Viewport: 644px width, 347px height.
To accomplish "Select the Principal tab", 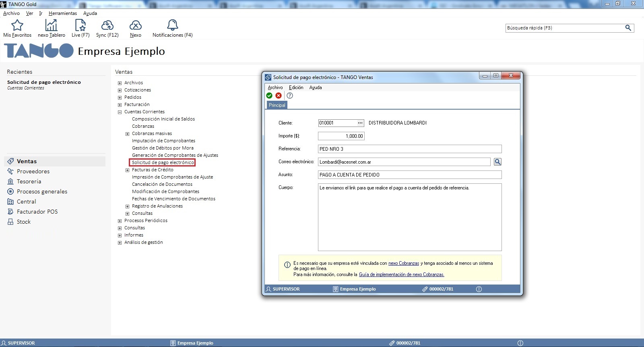I will coord(277,105).
